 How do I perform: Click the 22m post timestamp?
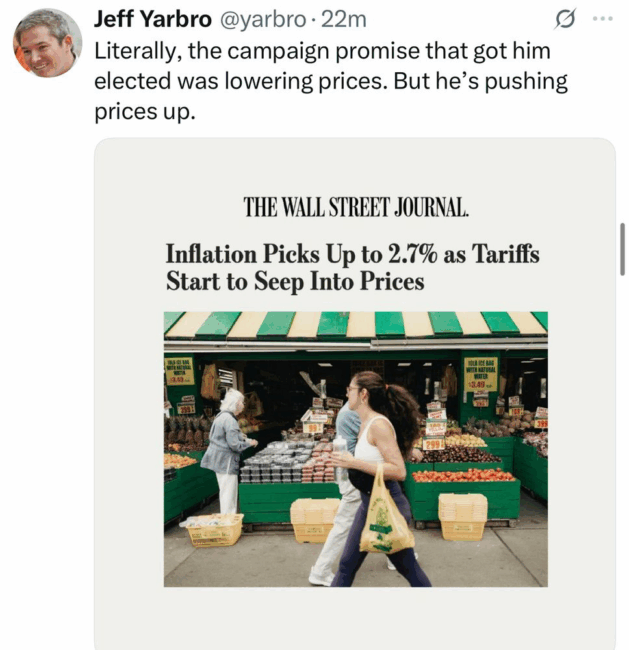point(344,19)
